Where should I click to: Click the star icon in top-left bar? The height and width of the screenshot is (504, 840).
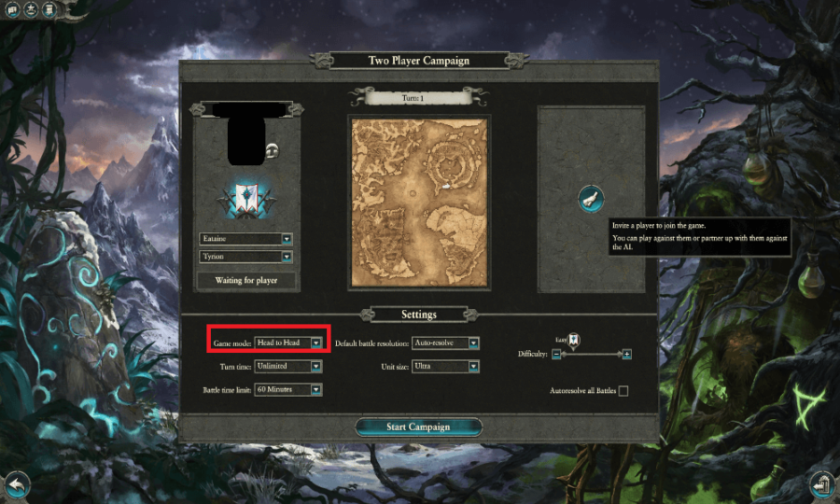(31, 9)
